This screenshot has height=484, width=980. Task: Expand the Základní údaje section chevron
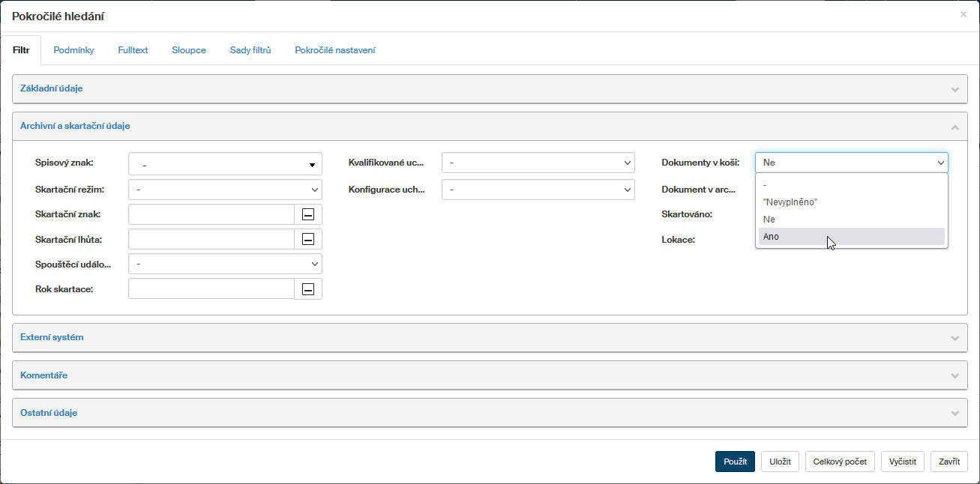(955, 89)
